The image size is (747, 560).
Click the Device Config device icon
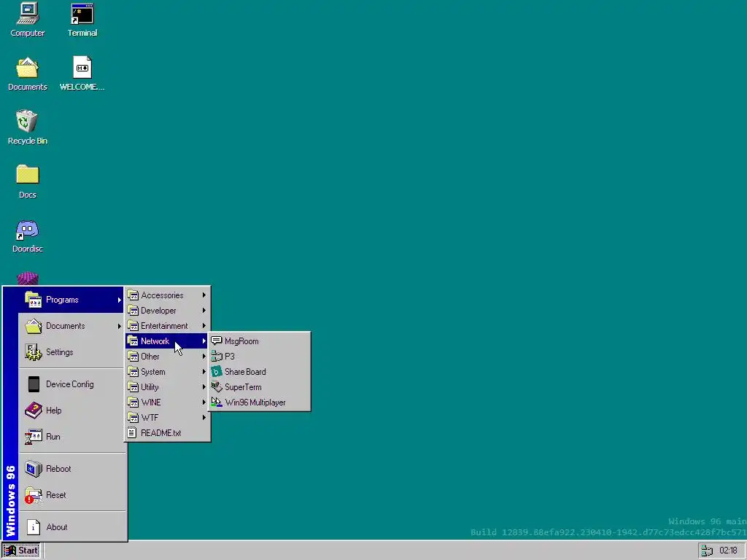(34, 384)
